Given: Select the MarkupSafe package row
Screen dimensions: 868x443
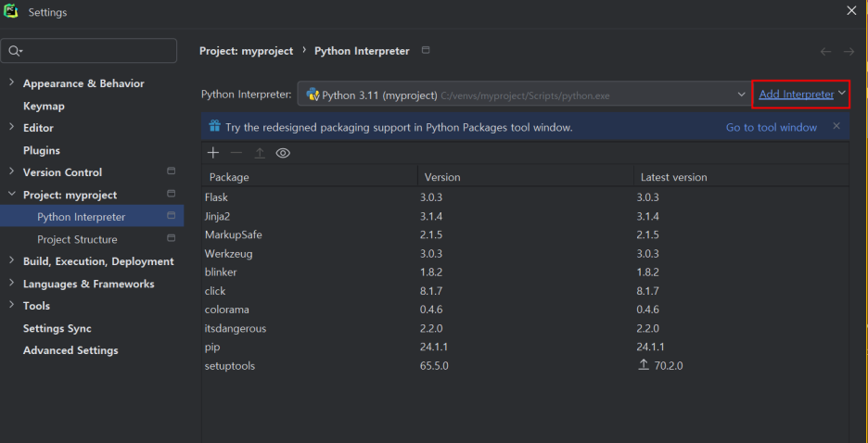Looking at the screenshot, I should pos(525,234).
